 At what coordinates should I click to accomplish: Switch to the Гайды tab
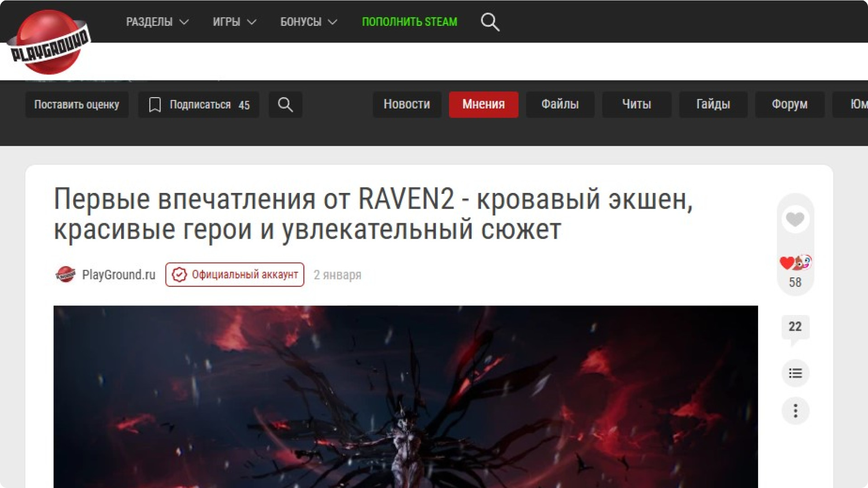713,104
